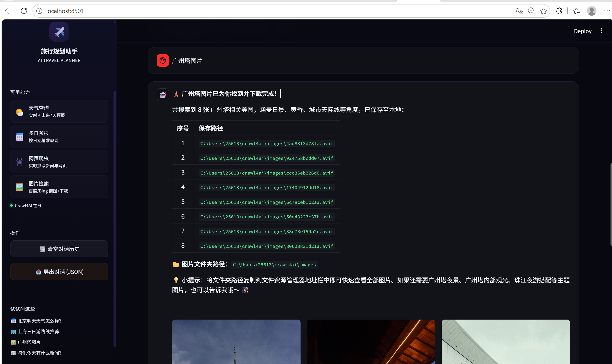The image size is (612, 364).
Task: Click the Deploy button
Action: coord(583,31)
